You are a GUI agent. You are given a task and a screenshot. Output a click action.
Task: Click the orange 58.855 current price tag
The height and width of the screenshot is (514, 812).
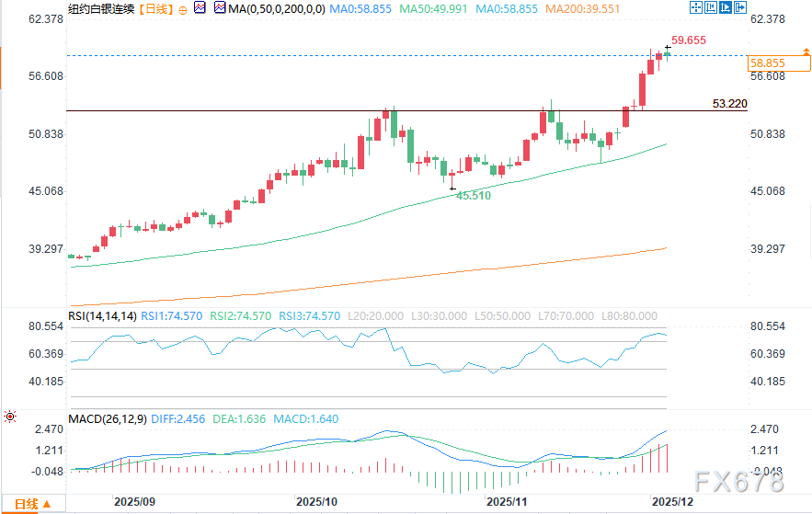tap(767, 63)
